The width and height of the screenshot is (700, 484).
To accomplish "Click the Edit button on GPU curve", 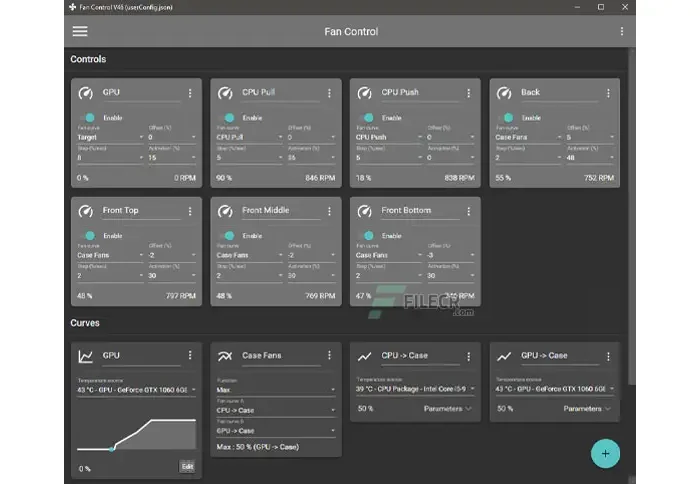I will coord(187,466).
